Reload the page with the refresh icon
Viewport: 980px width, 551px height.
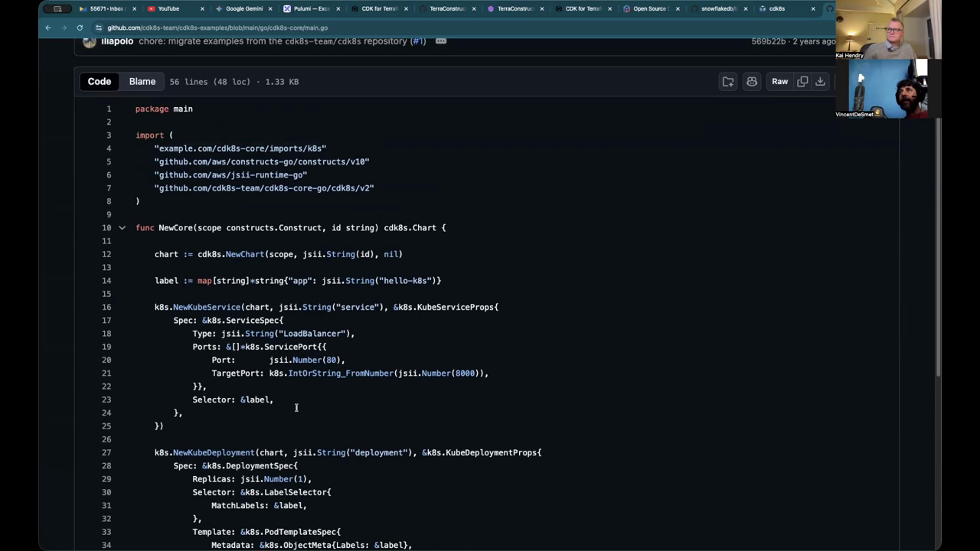80,28
